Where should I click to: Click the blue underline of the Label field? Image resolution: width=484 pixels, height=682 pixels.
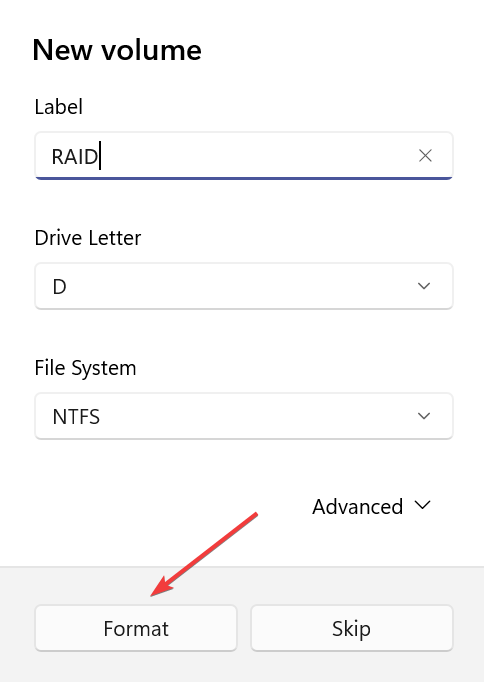244,178
